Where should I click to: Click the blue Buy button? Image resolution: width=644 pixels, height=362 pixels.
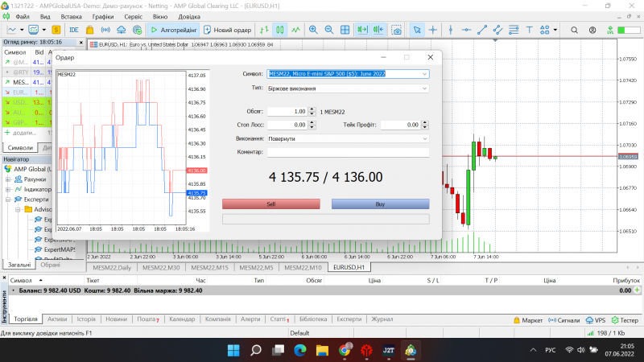[x=380, y=204]
